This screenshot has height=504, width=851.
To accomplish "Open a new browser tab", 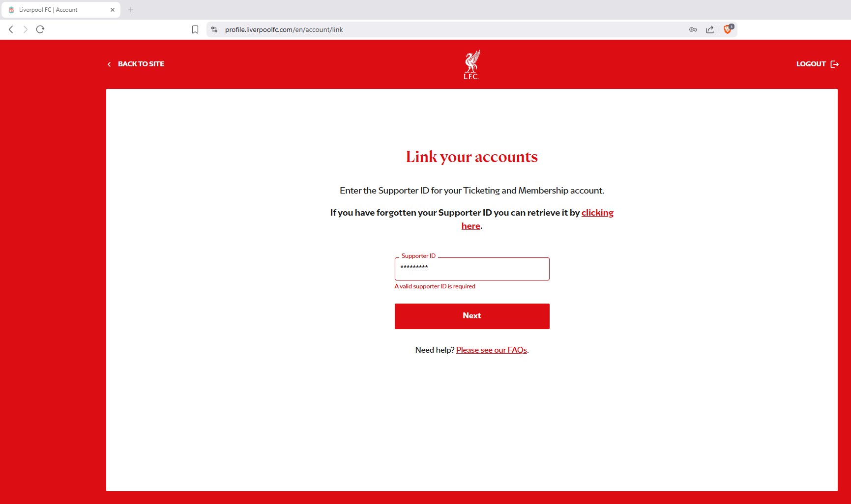I will click(x=131, y=10).
